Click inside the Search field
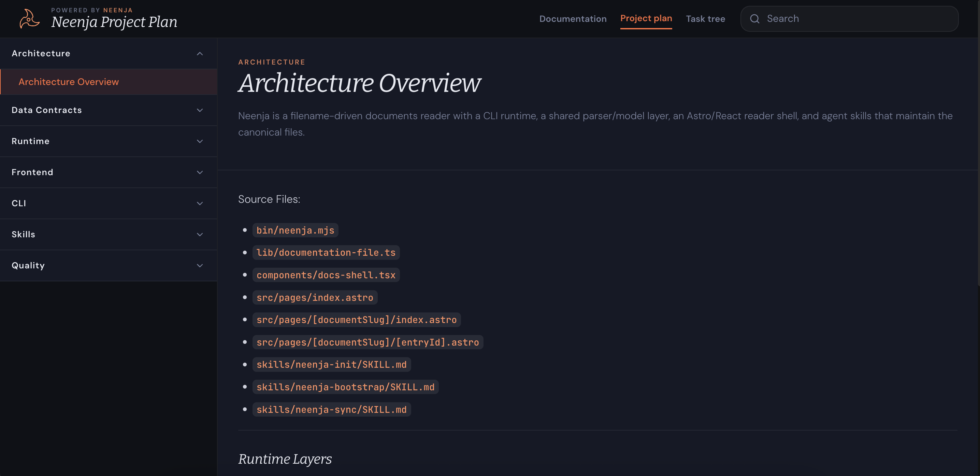980x476 pixels. coord(856,19)
